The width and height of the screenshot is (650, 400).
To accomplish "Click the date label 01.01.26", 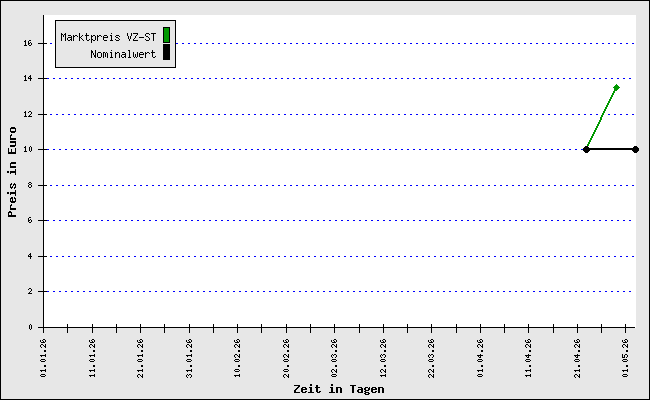I will [44, 358].
